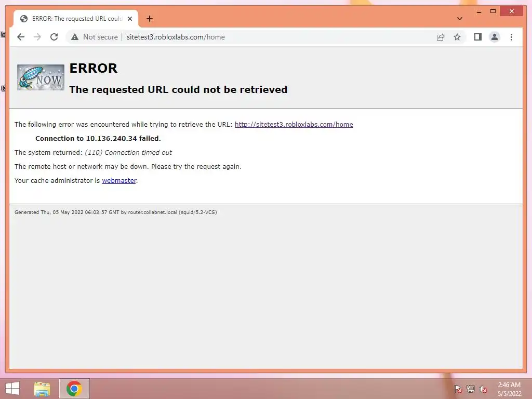Open a new browser tab
This screenshot has width=532, height=399.
click(149, 19)
